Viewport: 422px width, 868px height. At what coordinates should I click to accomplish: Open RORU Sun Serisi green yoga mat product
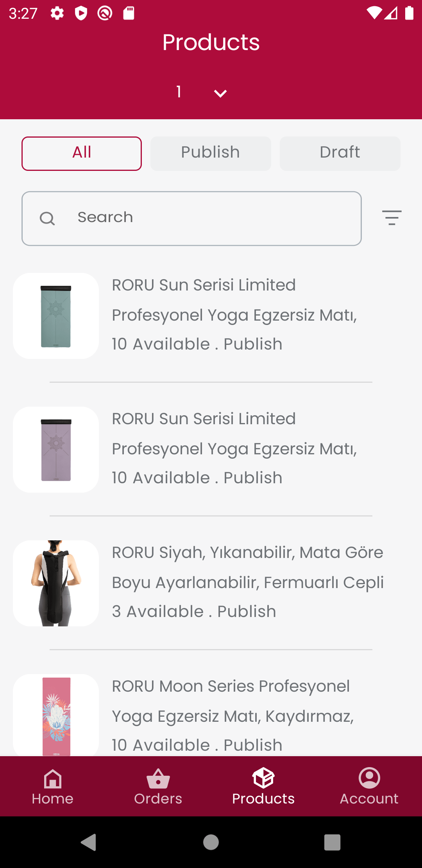[x=211, y=314]
